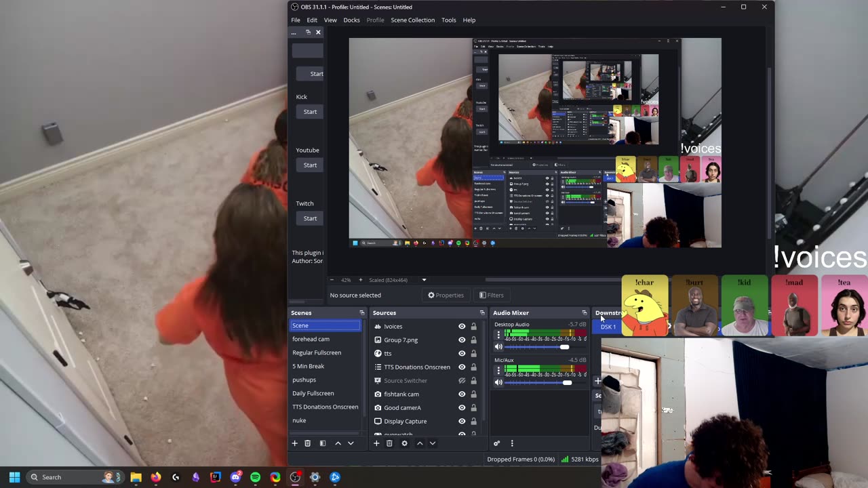
Task: Zoom out preview with minus icon
Action: click(x=332, y=280)
